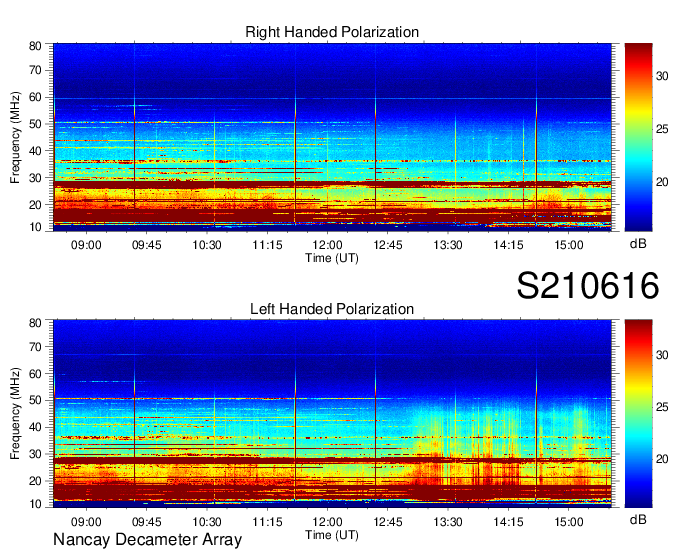Select the 50 MHz tick on left-handed plot
This screenshot has height=552, width=680.
click(x=35, y=400)
